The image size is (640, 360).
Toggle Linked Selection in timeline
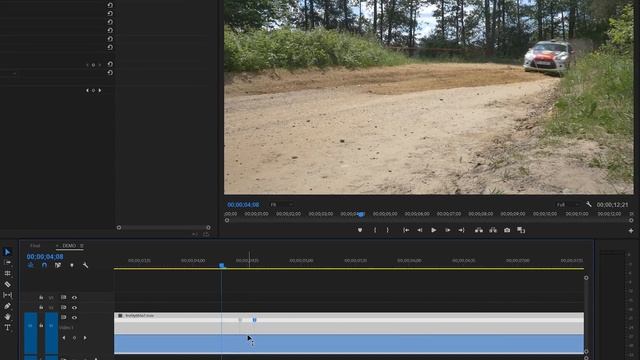click(x=58, y=265)
